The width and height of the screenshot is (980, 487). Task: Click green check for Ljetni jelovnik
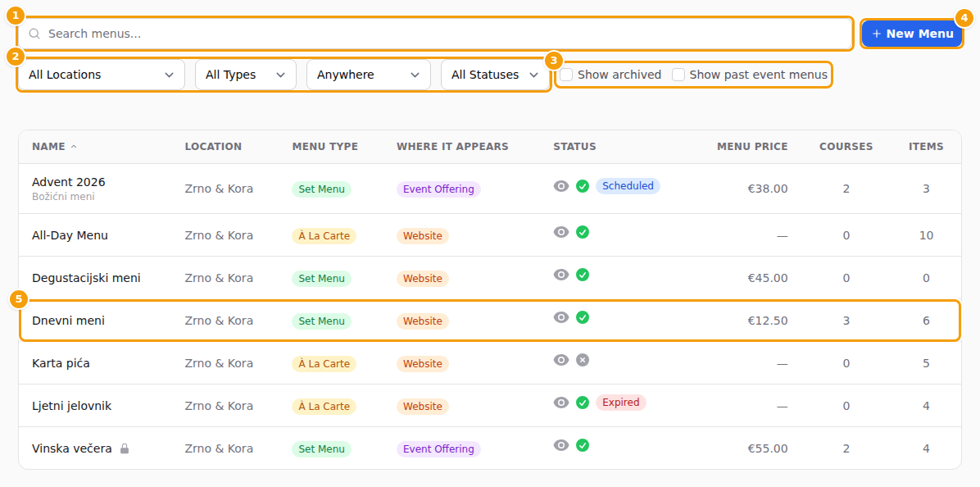(583, 402)
